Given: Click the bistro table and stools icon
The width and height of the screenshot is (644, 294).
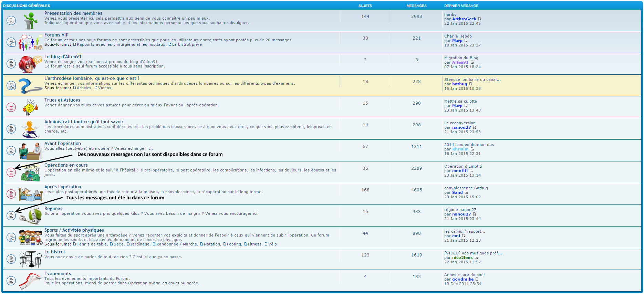Looking at the screenshot, I should coord(30,259).
